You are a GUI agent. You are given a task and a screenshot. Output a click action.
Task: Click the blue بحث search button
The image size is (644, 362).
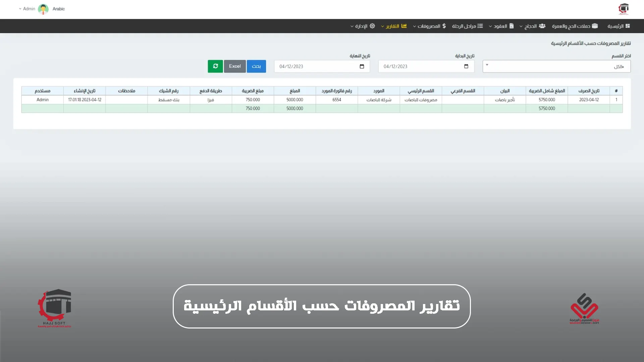[256, 66]
